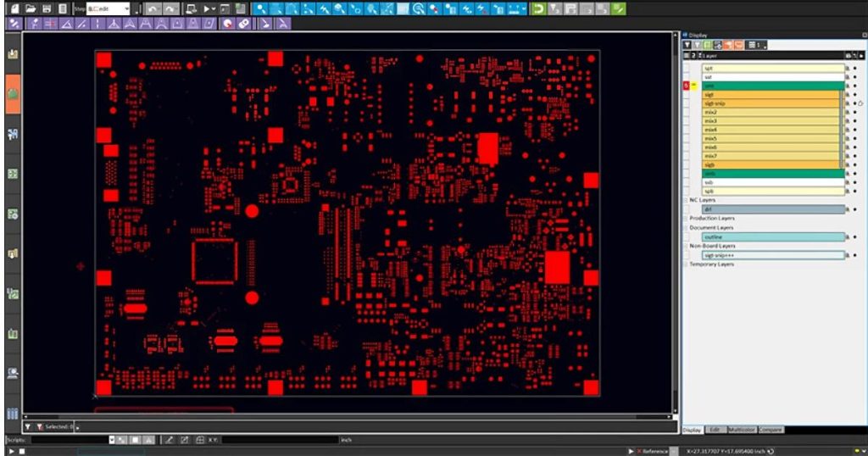Viewport: 868px width, 456px height.
Task: Click the highlighted orange sidebar icon
Action: [13, 94]
